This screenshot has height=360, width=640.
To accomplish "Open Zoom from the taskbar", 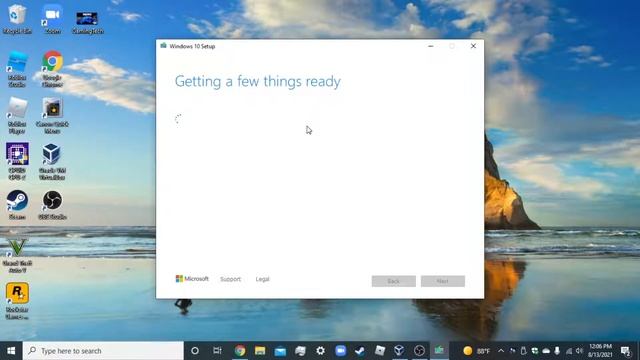I will pyautogui.click(x=340, y=351).
